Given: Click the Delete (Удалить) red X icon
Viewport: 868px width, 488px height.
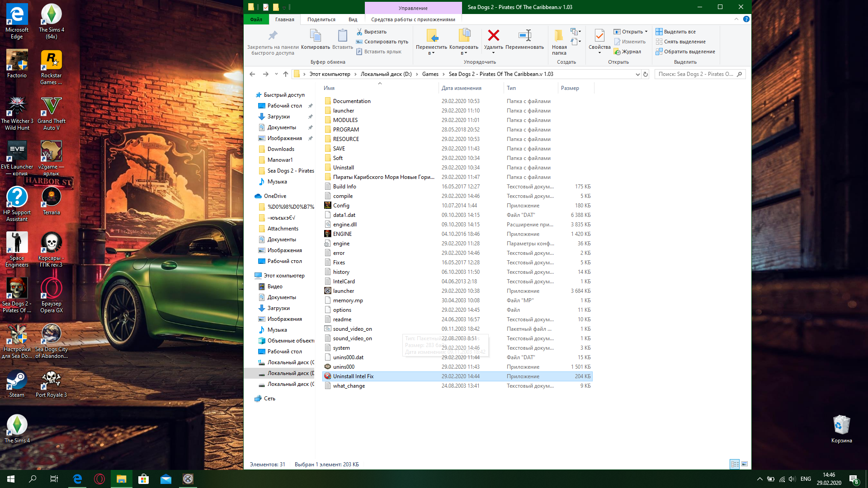Looking at the screenshot, I should pos(493,35).
